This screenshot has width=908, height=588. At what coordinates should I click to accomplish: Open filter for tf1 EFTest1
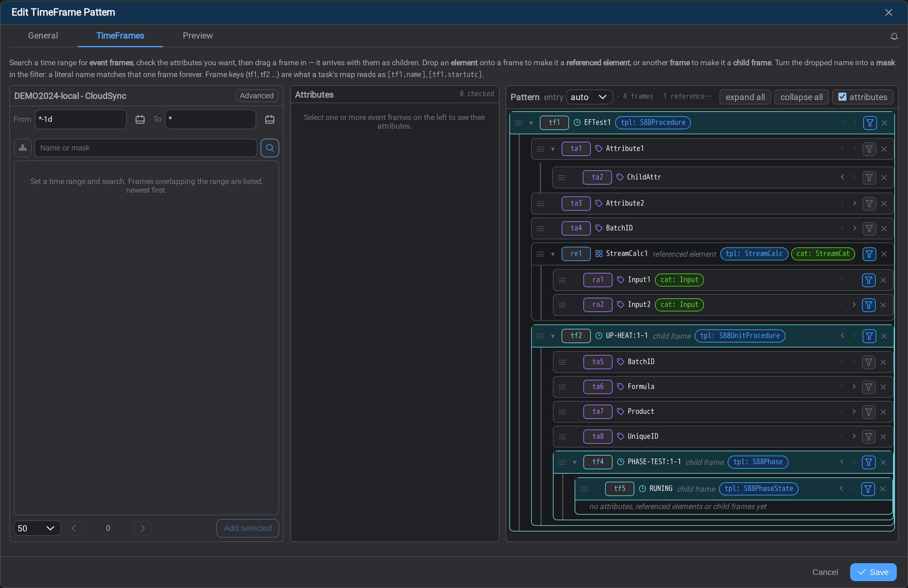[870, 123]
